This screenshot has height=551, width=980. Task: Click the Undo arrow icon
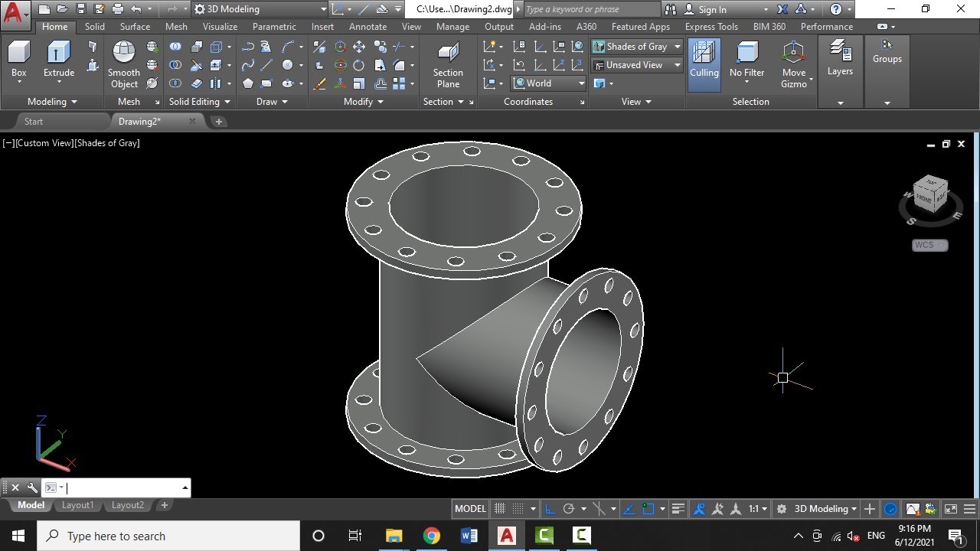click(x=136, y=9)
